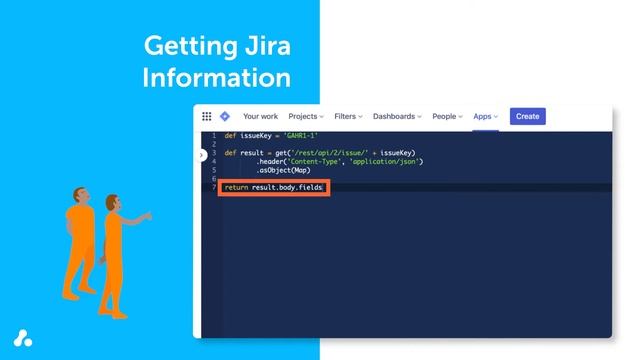Viewport: 640px width, 360px height.
Task: Click line number 3 in gutter
Action: click(x=214, y=153)
